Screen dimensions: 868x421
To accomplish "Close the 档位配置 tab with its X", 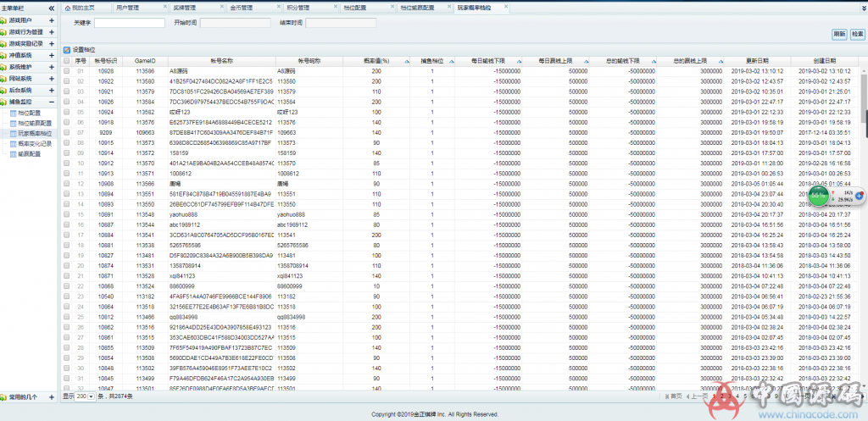I will [x=392, y=7].
